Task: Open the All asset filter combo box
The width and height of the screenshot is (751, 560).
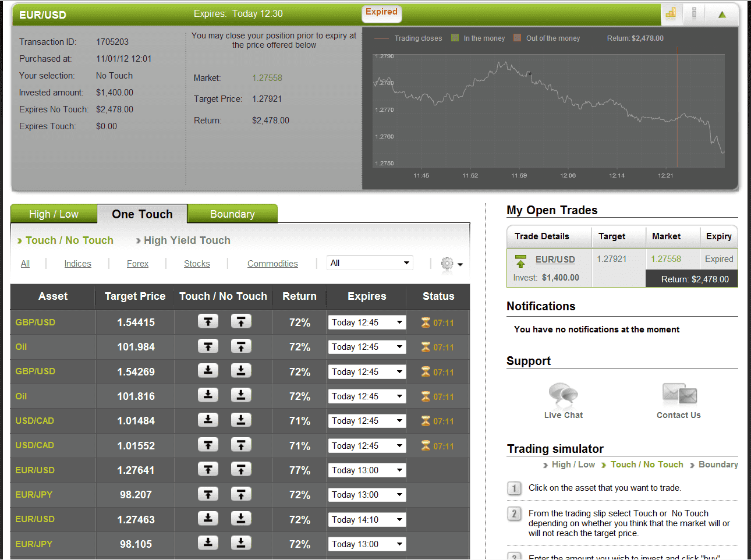Action: [x=369, y=263]
